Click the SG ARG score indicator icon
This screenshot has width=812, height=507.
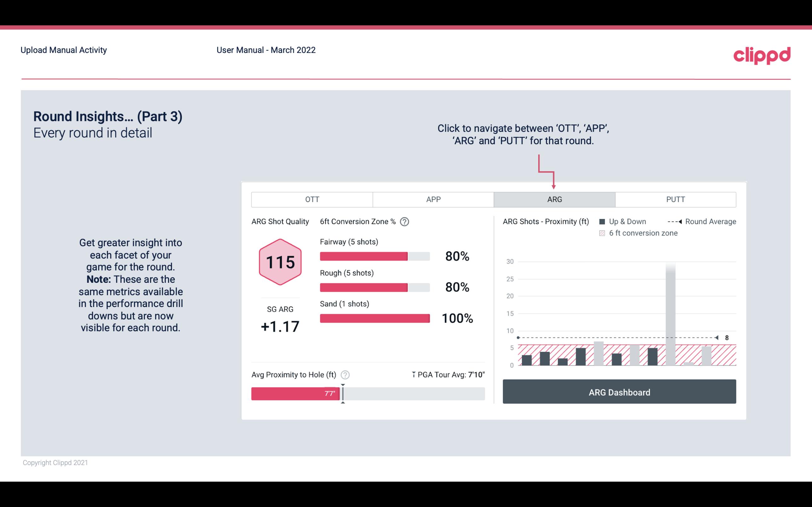pyautogui.click(x=280, y=262)
